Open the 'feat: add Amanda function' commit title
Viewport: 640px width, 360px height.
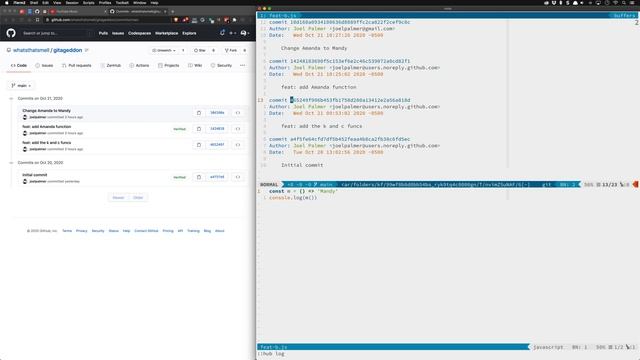tap(47, 127)
